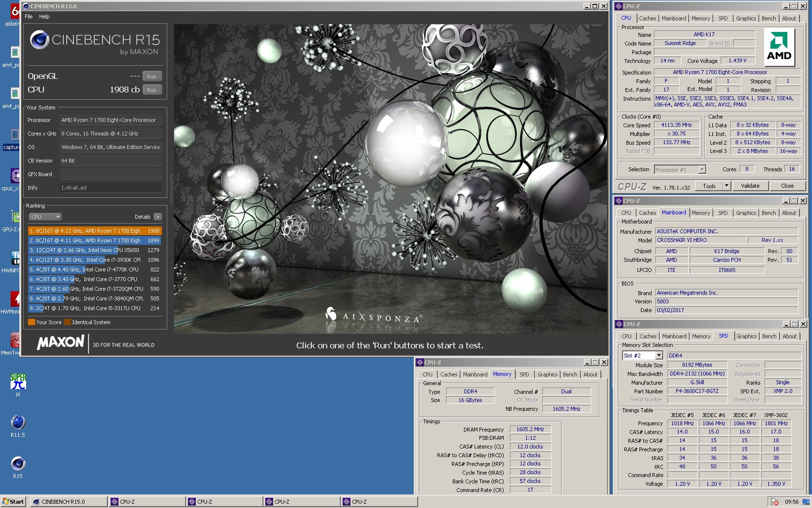Viewport: 812px width, 508px height.
Task: Open Bench tab in CPU-Z CPU window
Action: [x=768, y=18]
